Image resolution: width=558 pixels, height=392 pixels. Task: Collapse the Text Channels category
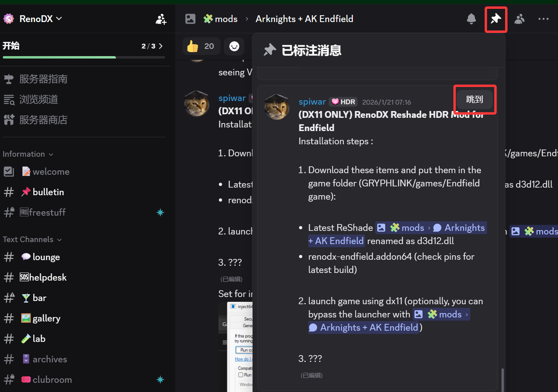(32, 240)
